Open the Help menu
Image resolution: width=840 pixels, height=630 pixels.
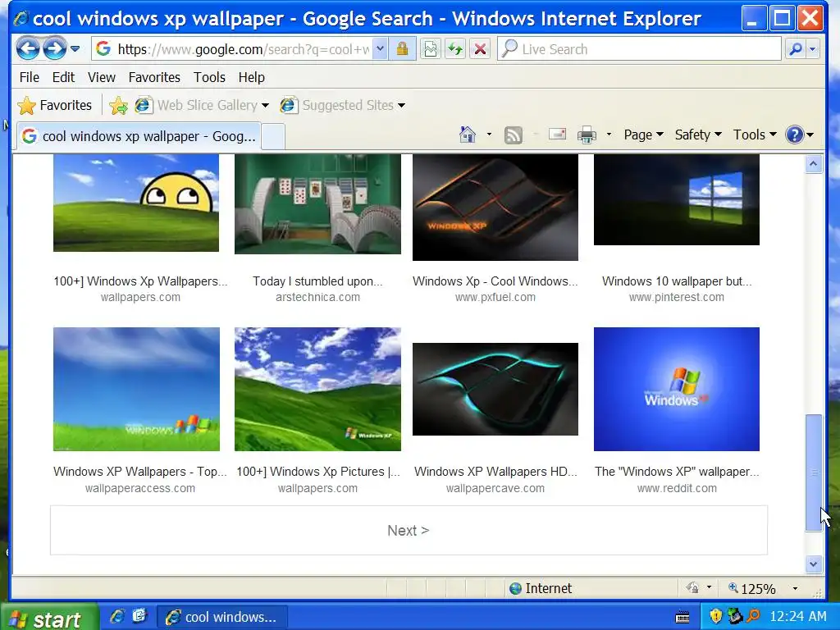(252, 77)
